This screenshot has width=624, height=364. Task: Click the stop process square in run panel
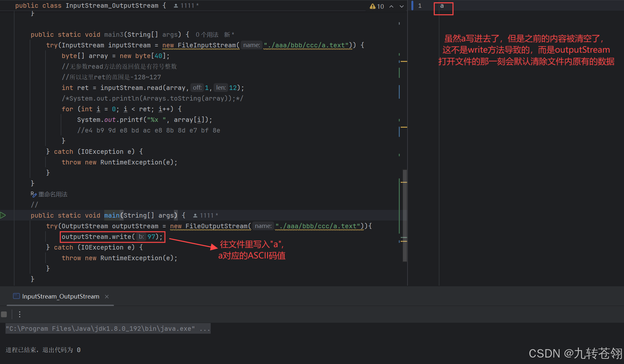click(4, 314)
